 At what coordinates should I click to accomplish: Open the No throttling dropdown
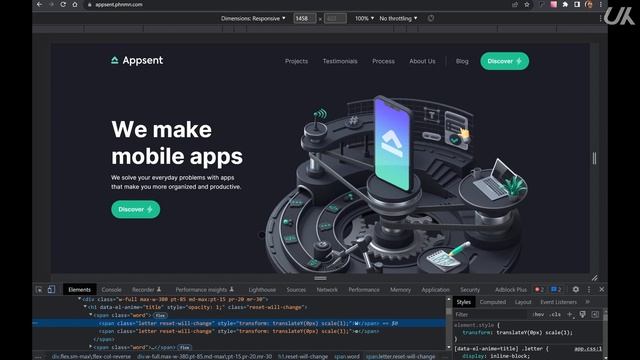398,18
